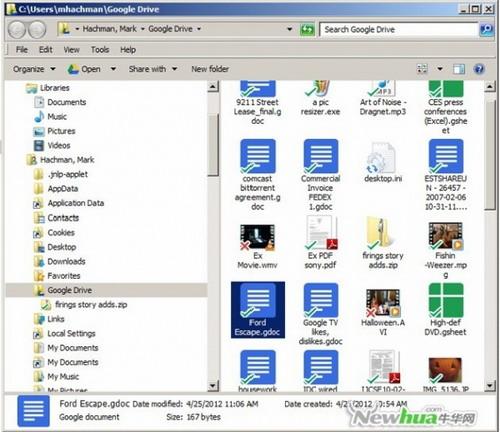Screen dimensions: 500x432
Task: Open the view options dropdown arrow
Action: 440,69
